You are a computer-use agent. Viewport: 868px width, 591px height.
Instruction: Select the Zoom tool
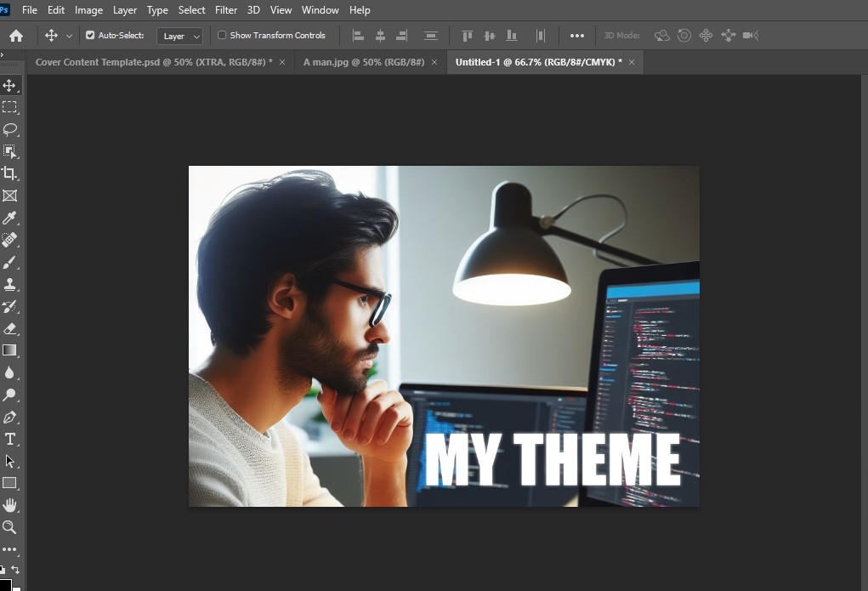coord(9,527)
